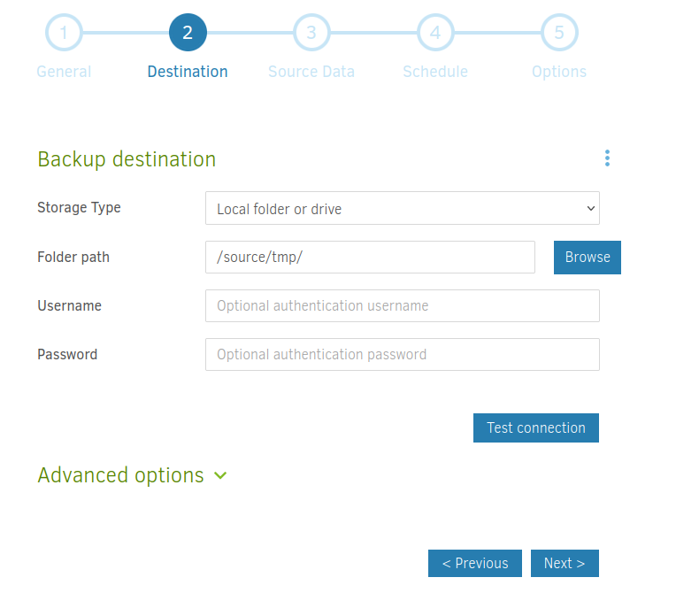Click the Test connection button
Image resolution: width=676 pixels, height=616 pixels.
536,427
